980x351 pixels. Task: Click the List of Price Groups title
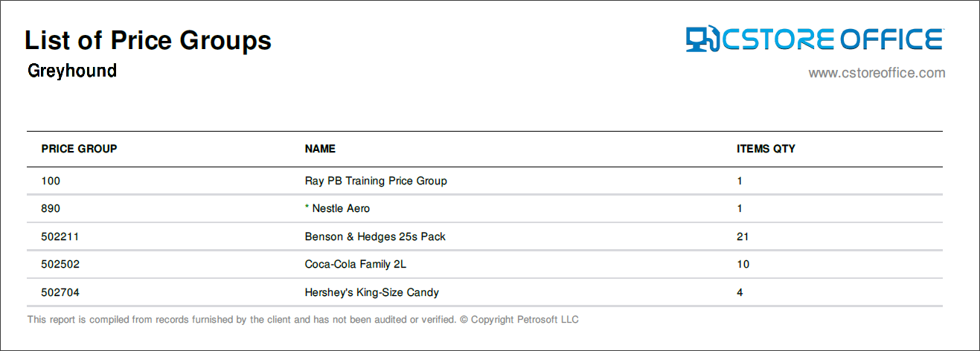pos(148,40)
